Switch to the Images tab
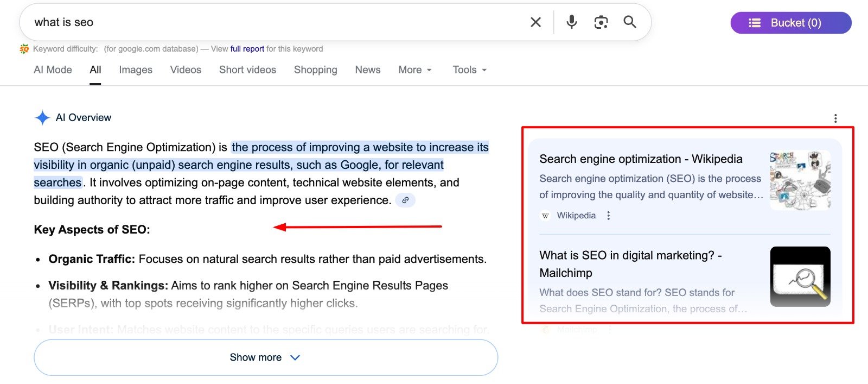Screen dimensions: 868x384 click(x=136, y=70)
